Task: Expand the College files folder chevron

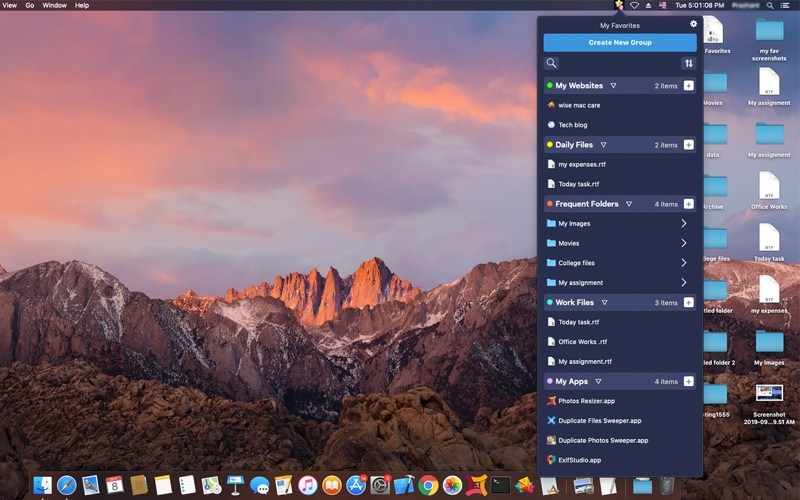Action: (684, 263)
